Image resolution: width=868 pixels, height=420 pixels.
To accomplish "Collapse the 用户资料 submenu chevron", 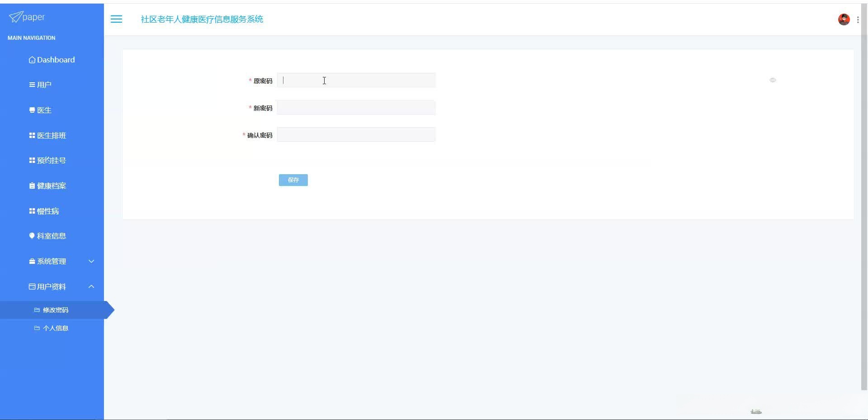I will (x=91, y=286).
